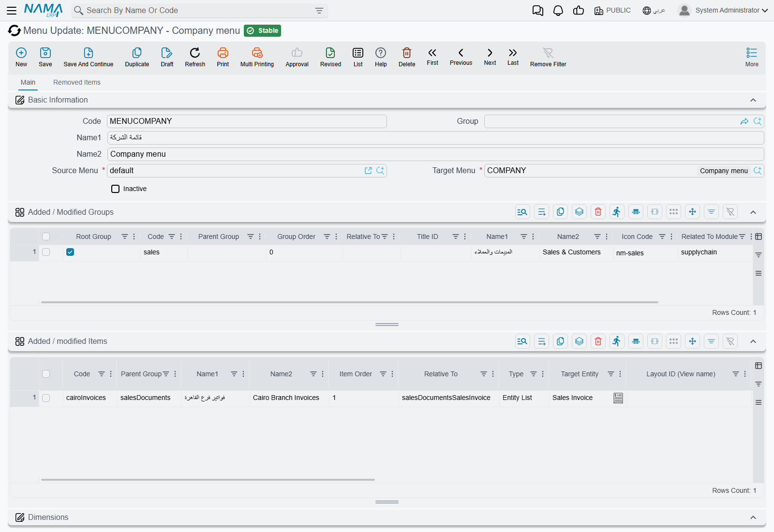Click the Stable status badge
Screen dimensions: 774x532
pyautogui.click(x=262, y=30)
